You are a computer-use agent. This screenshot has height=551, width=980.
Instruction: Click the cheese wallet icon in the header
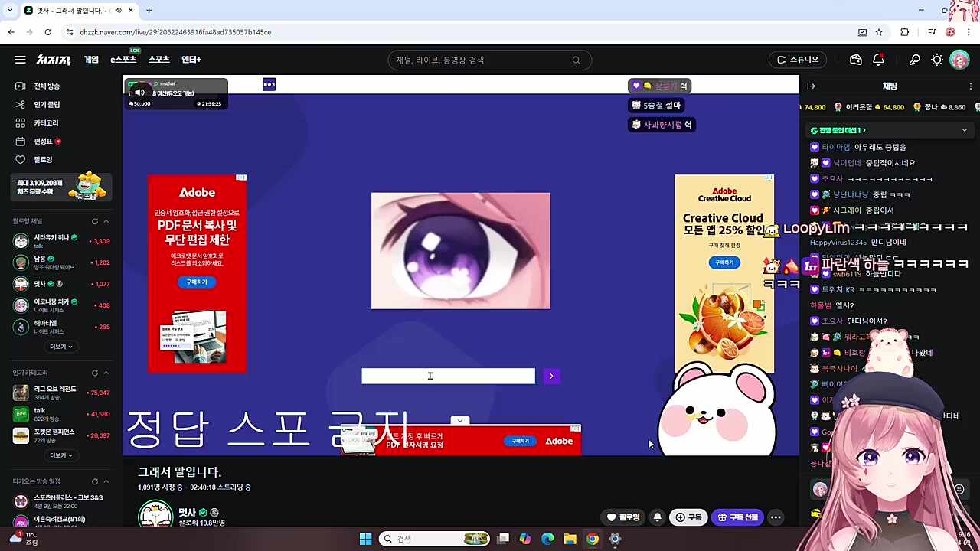click(856, 60)
